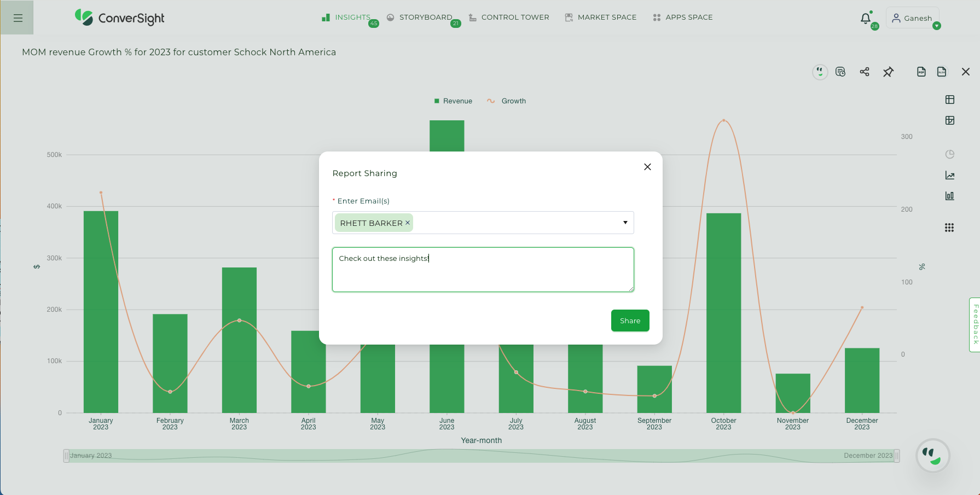Image resolution: width=980 pixels, height=495 pixels.
Task: Export the report as PDF
Action: [921, 72]
